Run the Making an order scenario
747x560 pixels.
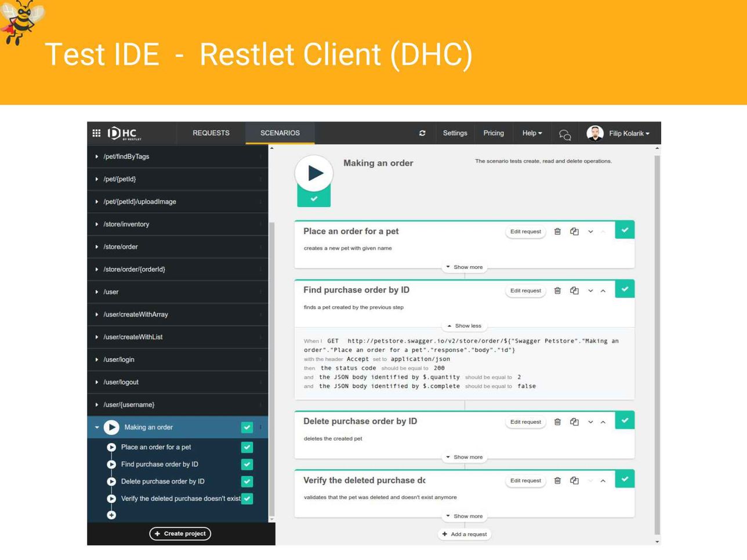click(314, 173)
